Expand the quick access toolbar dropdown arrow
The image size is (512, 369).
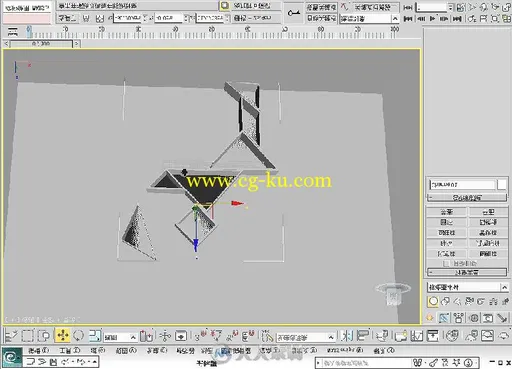coord(95,362)
